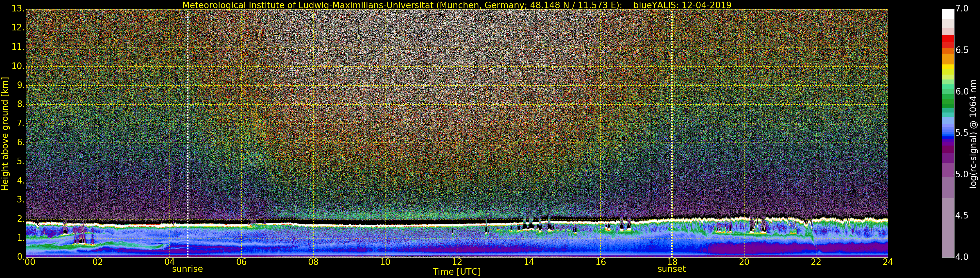Click the time axis tick label '02'

(x=98, y=262)
